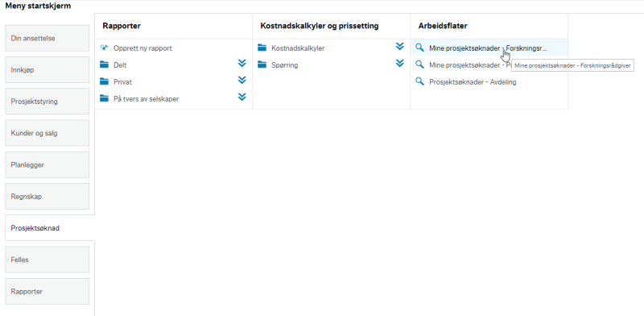Expand the Spørring chevron

click(x=399, y=63)
